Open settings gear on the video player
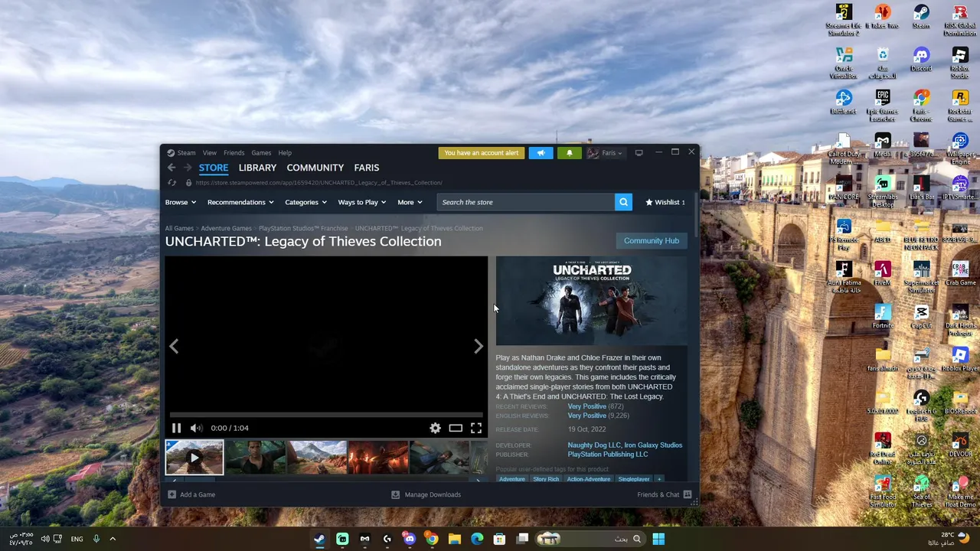The width and height of the screenshot is (980, 551). pos(435,429)
